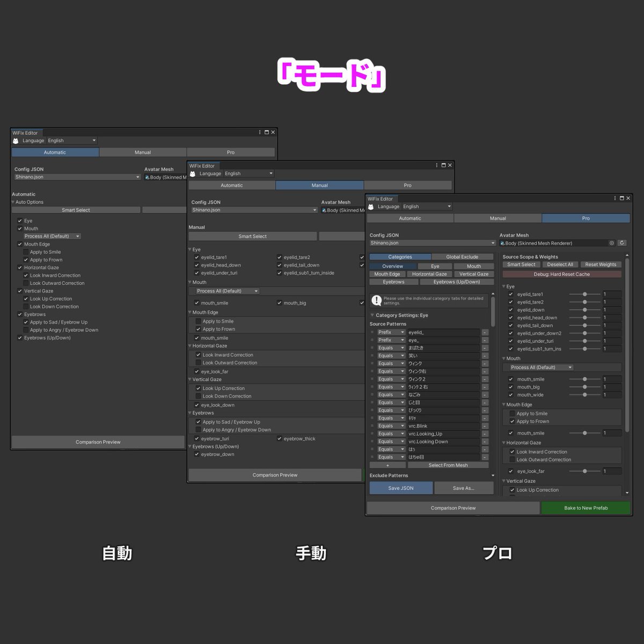This screenshot has height=644, width=644.
Task: Enable Apply to Smile in Automatic window
Action: (26, 252)
